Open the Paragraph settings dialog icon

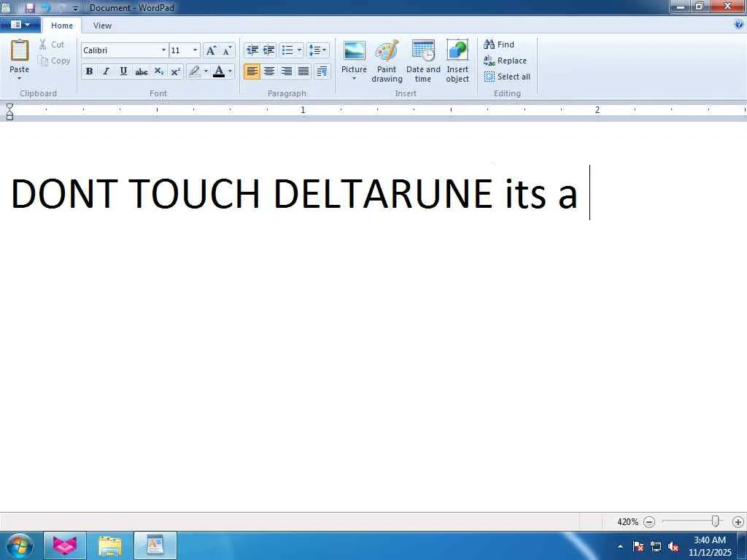[x=322, y=71]
